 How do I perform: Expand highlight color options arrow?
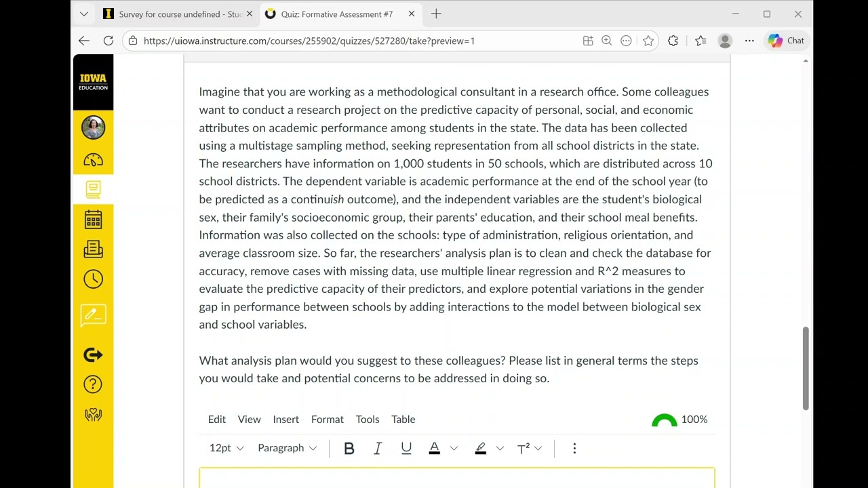click(500, 448)
